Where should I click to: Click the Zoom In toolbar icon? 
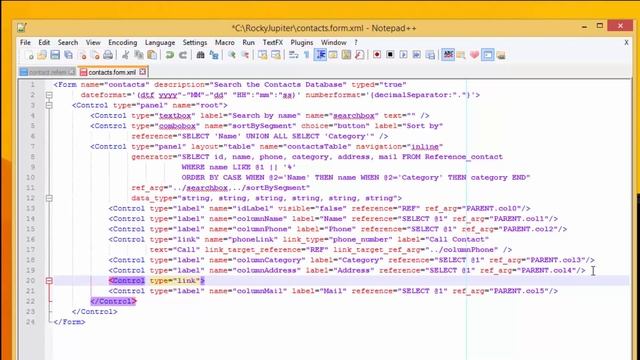(232, 55)
